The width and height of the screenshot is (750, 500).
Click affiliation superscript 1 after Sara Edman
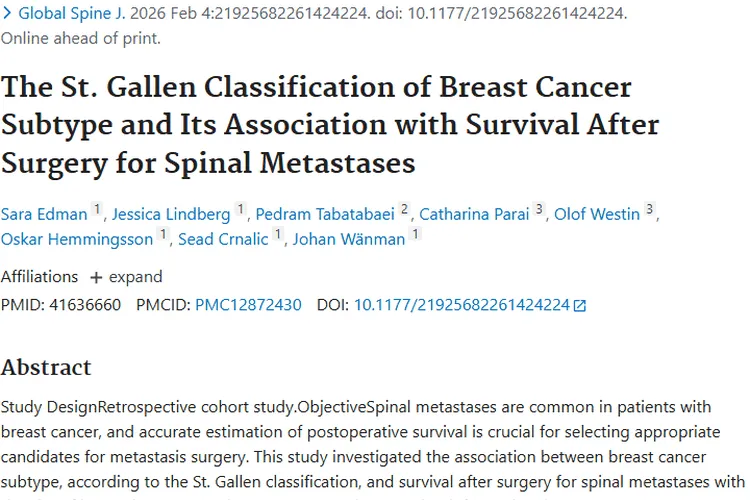[x=97, y=210]
